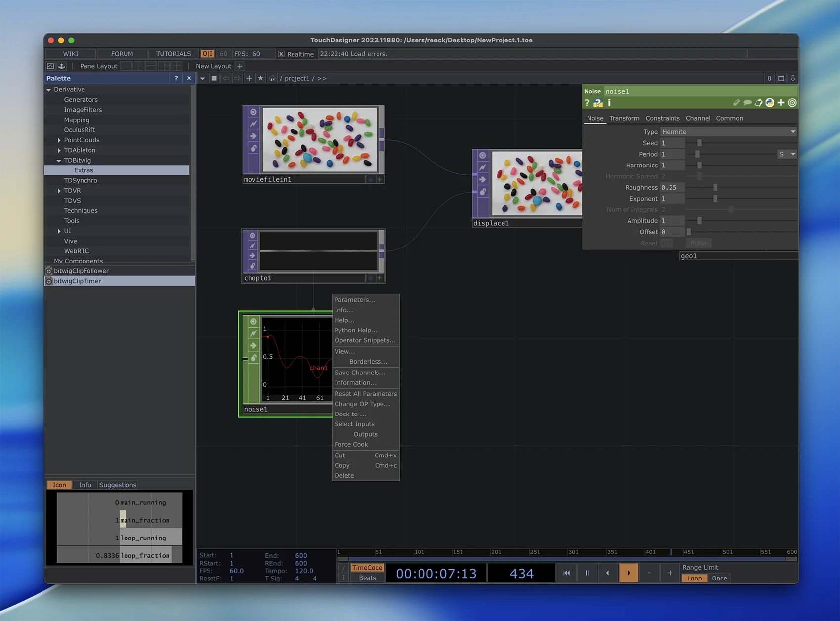The image size is (840, 621).
Task: Set the range limit to Once
Action: (x=719, y=579)
